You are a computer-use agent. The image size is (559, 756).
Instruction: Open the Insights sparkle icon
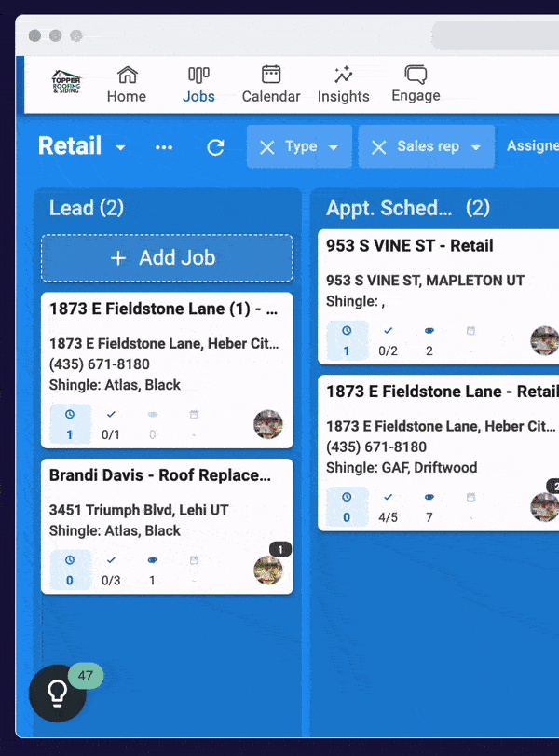pos(343,84)
